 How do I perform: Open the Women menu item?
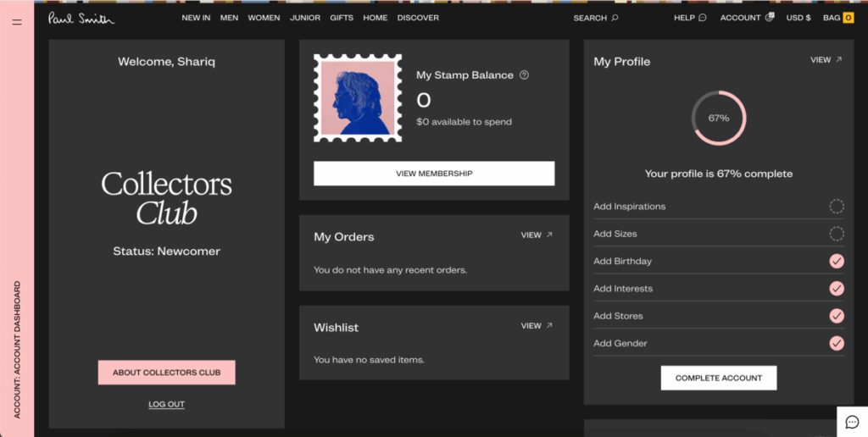pyautogui.click(x=264, y=18)
